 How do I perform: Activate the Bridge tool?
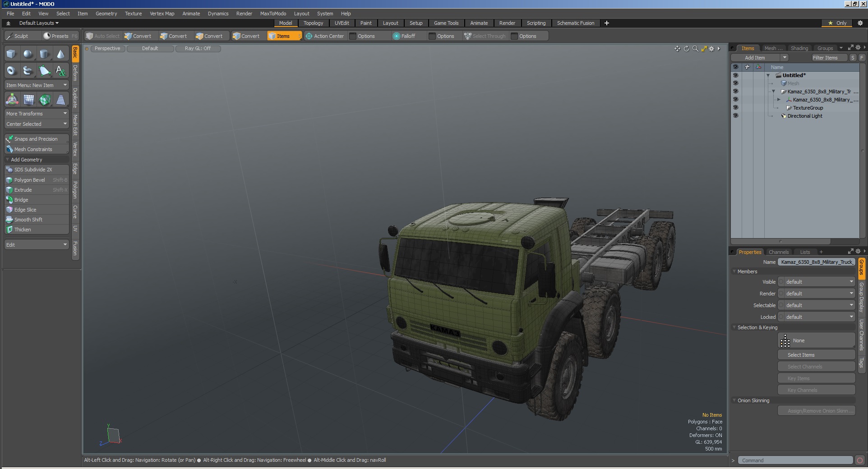pos(37,200)
